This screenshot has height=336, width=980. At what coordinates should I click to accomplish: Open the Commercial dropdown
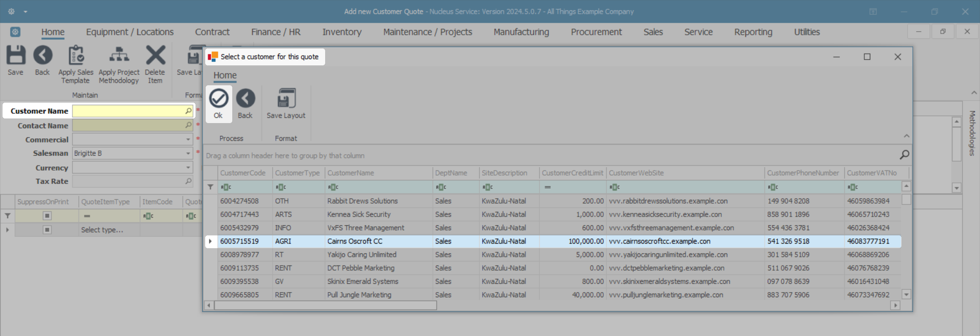click(188, 139)
